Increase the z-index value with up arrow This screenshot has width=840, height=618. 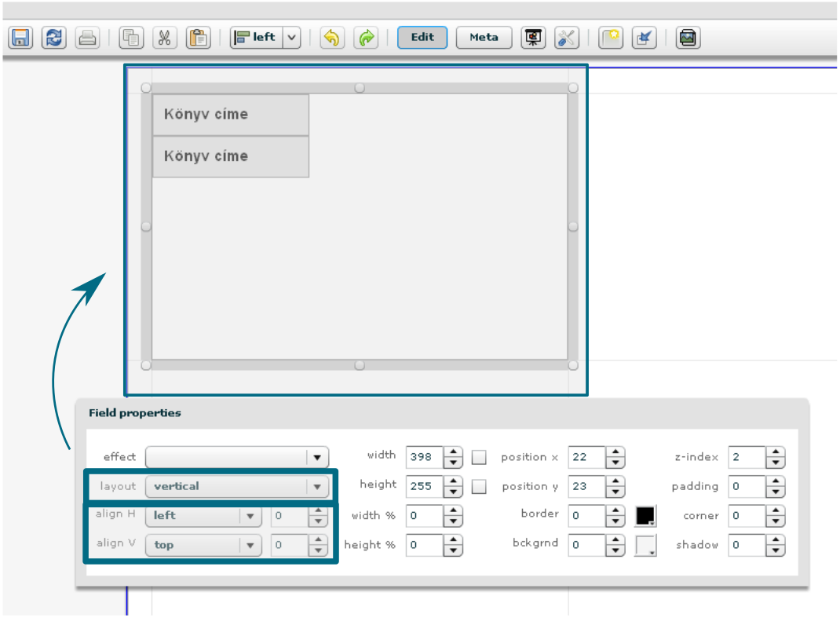point(775,453)
